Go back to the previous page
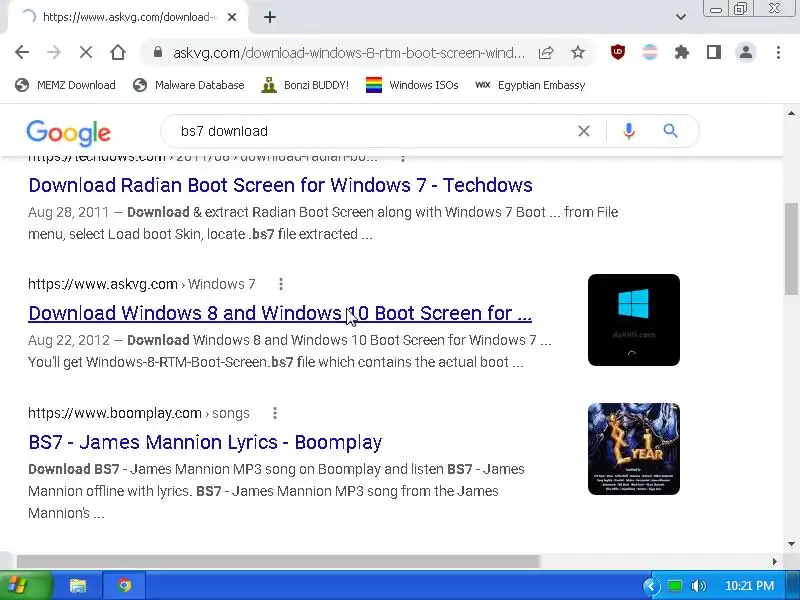800x600 pixels. pos(22,52)
